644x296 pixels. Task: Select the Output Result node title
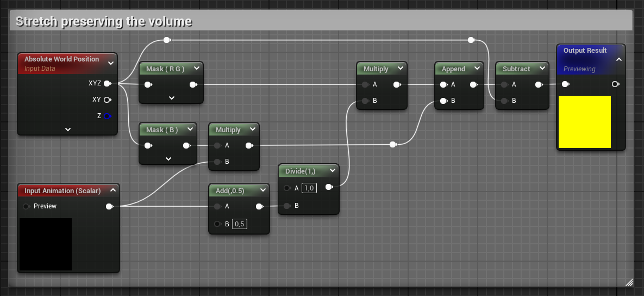point(585,50)
